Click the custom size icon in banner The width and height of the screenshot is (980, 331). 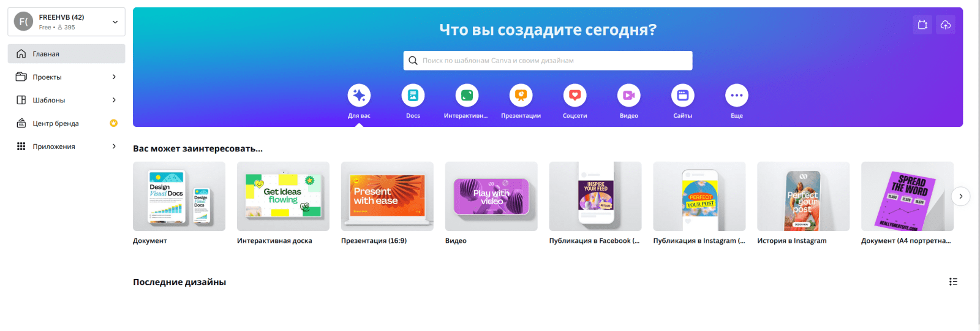coord(922,25)
